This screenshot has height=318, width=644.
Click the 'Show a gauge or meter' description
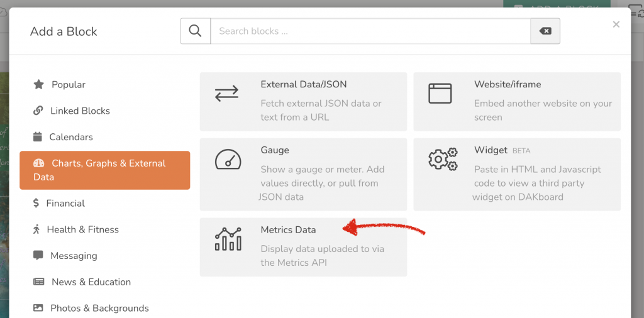(x=320, y=183)
